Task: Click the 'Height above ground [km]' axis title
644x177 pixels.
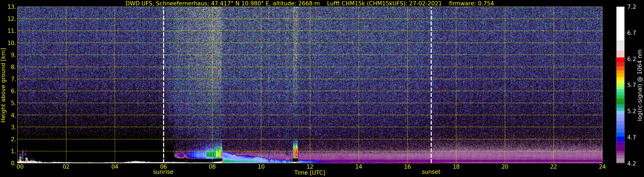Action: pyautogui.click(x=3, y=85)
